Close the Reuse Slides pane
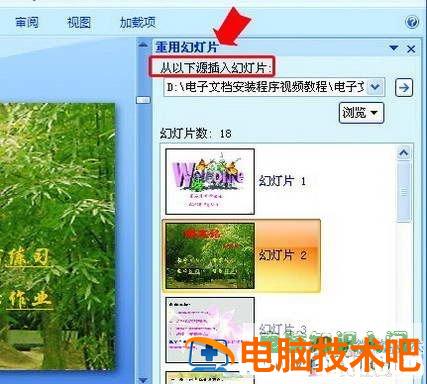 click(x=411, y=49)
